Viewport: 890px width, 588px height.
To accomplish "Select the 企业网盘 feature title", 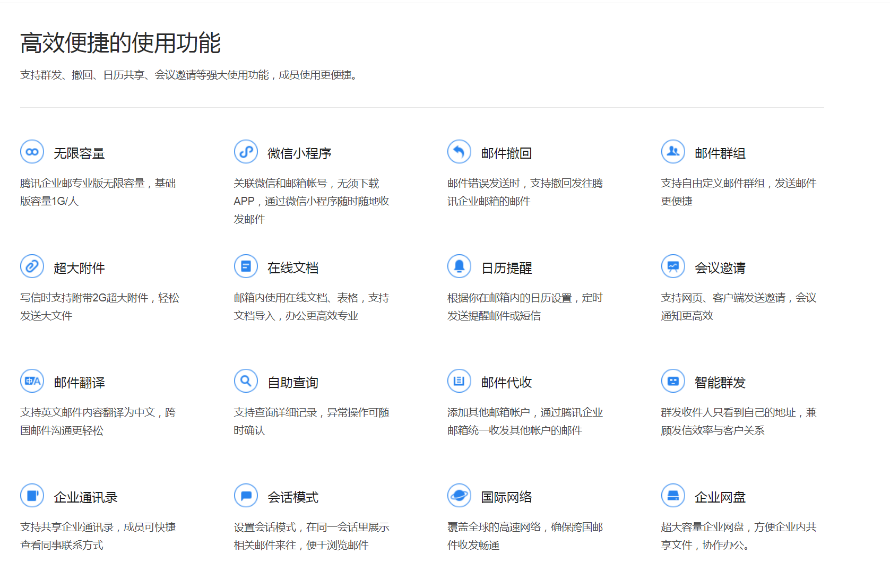I will pyautogui.click(x=720, y=497).
